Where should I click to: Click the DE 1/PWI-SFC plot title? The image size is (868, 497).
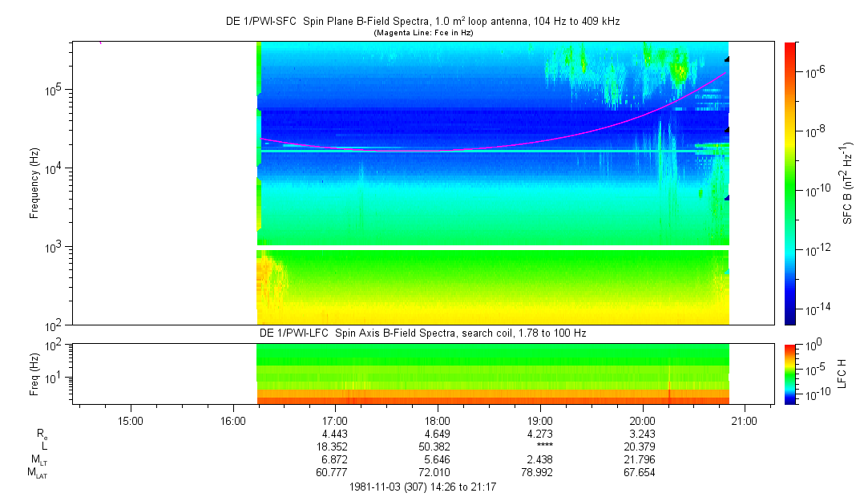[x=422, y=22]
